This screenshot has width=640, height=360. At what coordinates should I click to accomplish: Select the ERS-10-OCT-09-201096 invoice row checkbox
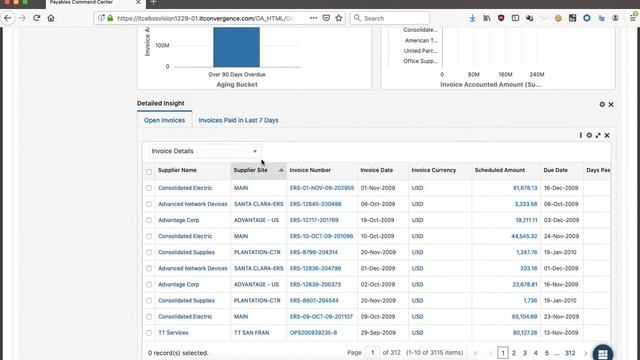click(149, 236)
